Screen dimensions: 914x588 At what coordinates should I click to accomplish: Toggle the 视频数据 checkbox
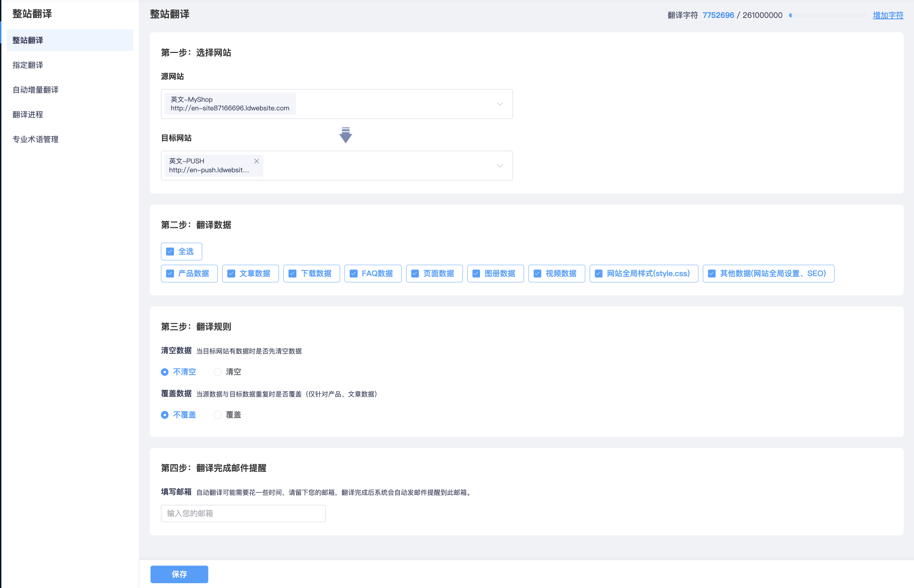tap(537, 274)
